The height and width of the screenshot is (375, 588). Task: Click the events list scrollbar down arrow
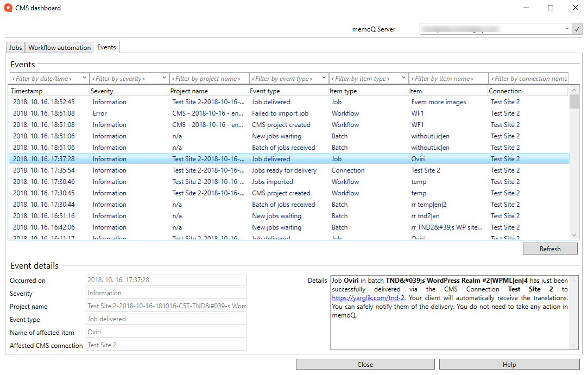point(574,234)
